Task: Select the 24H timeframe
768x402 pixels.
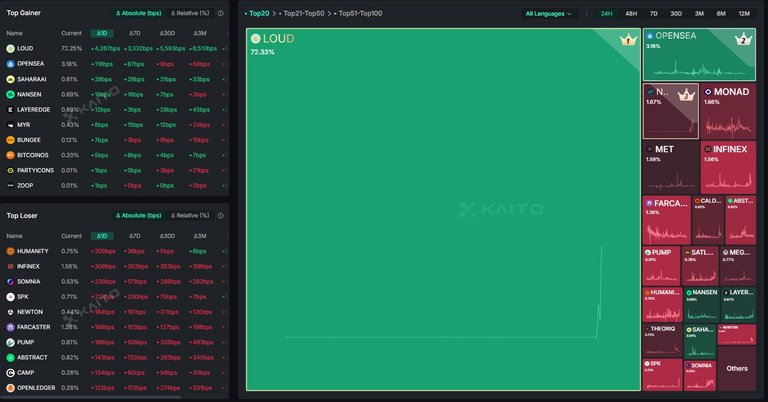Action: tap(606, 14)
